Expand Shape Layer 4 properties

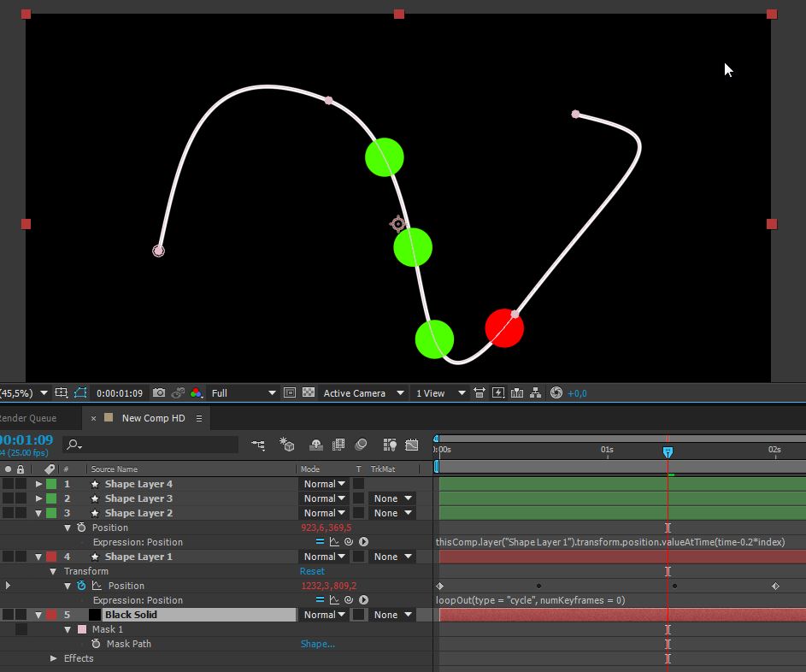point(38,483)
